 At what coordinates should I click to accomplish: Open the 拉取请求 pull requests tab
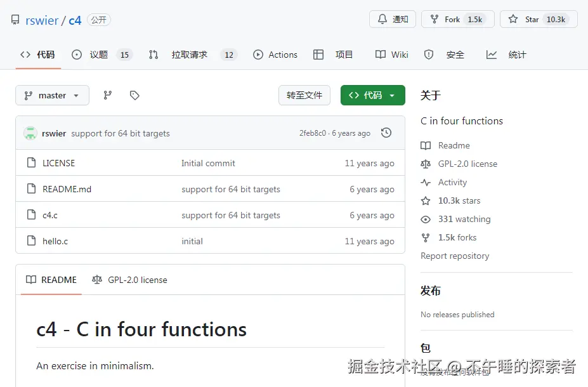pyautogui.click(x=192, y=55)
